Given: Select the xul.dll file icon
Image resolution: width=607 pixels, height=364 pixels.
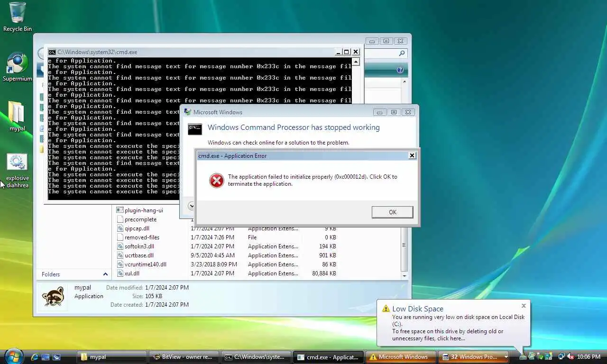Looking at the screenshot, I should pyautogui.click(x=120, y=273).
